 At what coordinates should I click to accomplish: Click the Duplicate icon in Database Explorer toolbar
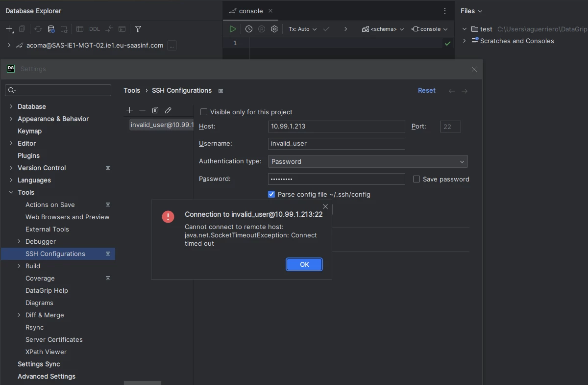[22, 29]
